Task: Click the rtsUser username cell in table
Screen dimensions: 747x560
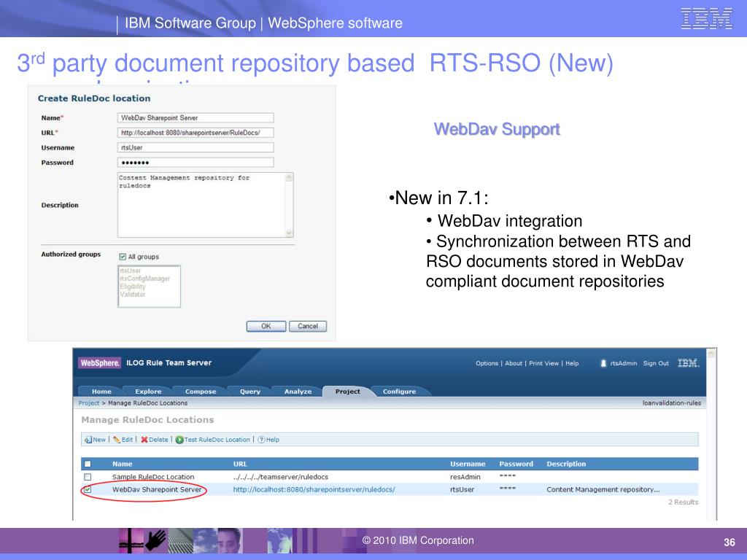Action: (462, 489)
